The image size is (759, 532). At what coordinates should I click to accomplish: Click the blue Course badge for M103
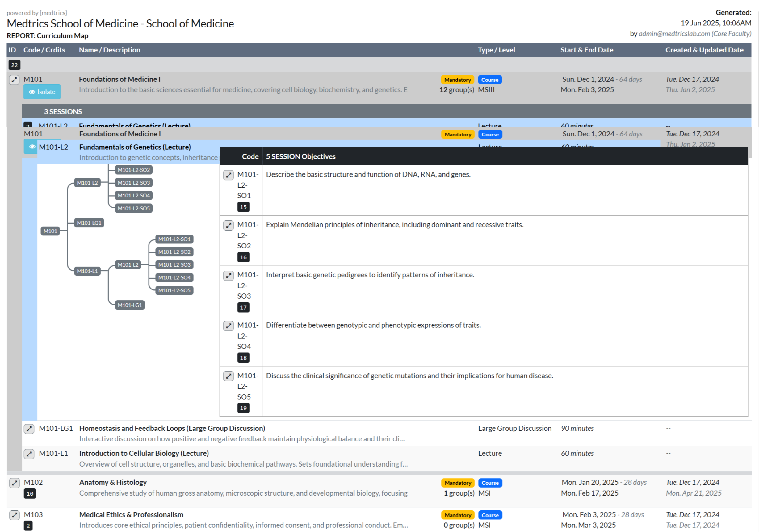pyautogui.click(x=490, y=515)
